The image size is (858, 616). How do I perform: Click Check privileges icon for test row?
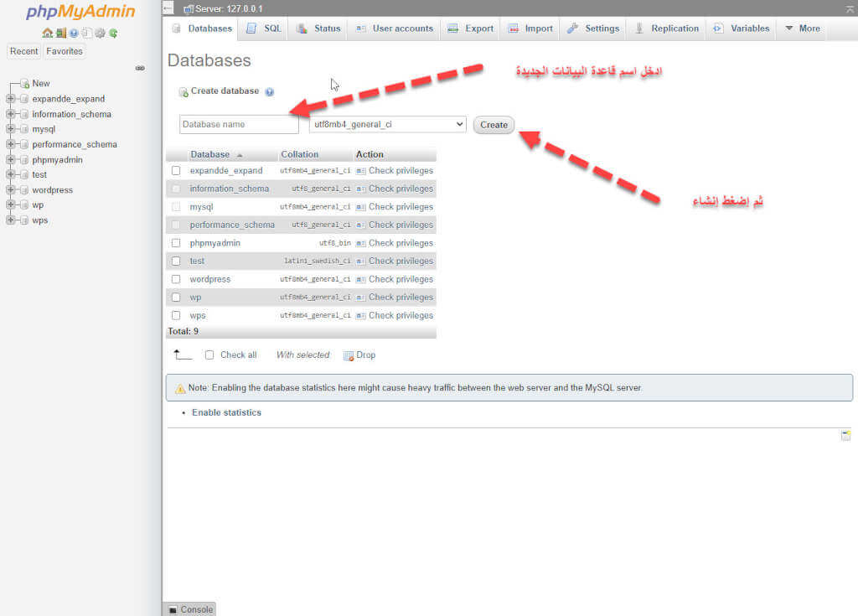360,261
